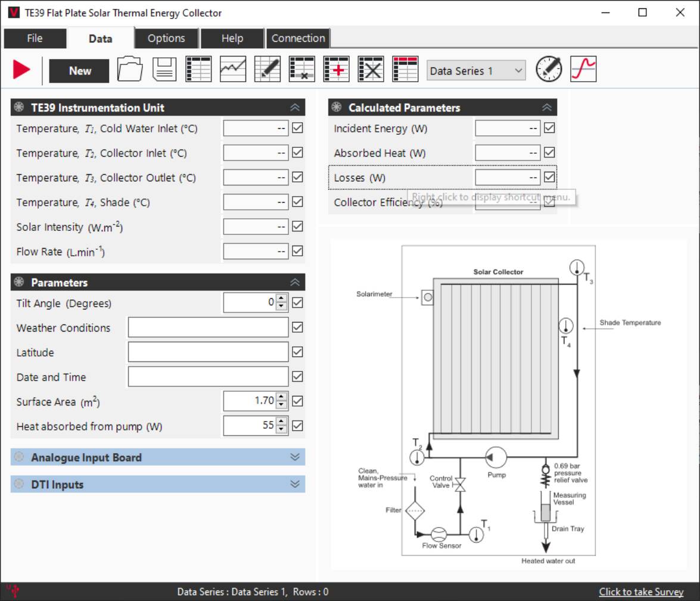Click the open folder icon
Image resolution: width=700 pixels, height=601 pixels.
tap(130, 70)
